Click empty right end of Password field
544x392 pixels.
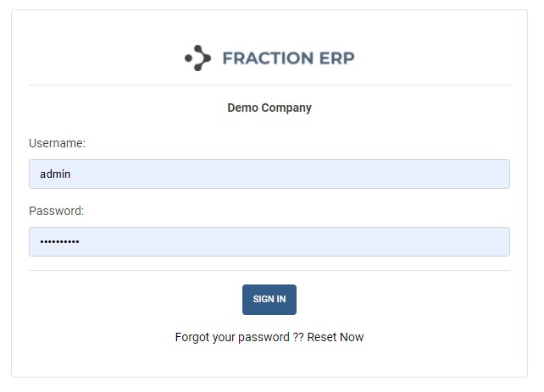point(475,242)
